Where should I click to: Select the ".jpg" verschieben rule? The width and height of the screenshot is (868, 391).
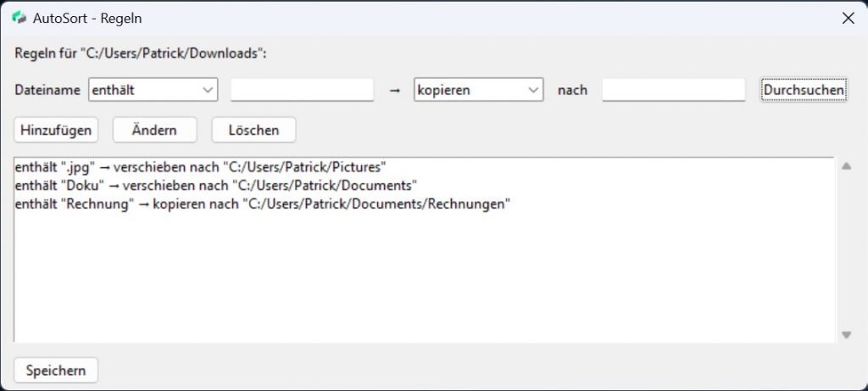201,168
